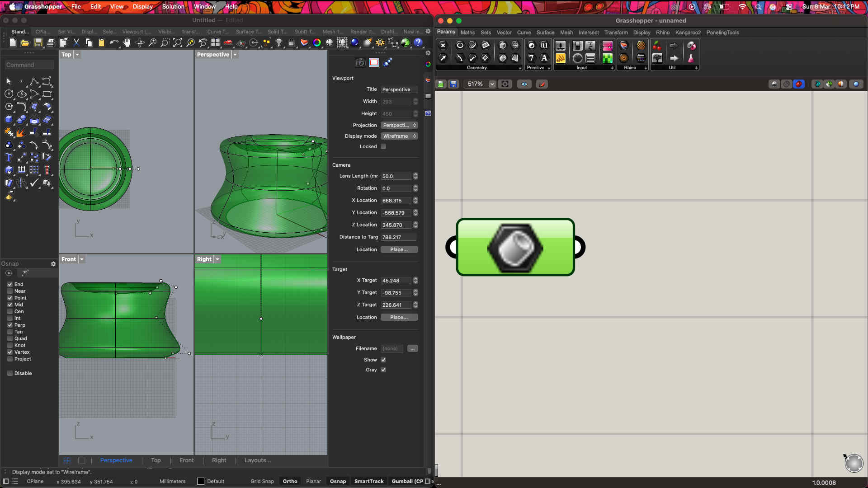Click the Lock padlock icon in Rhino toolbar
Viewport: 868px width, 488px height.
pos(292,42)
